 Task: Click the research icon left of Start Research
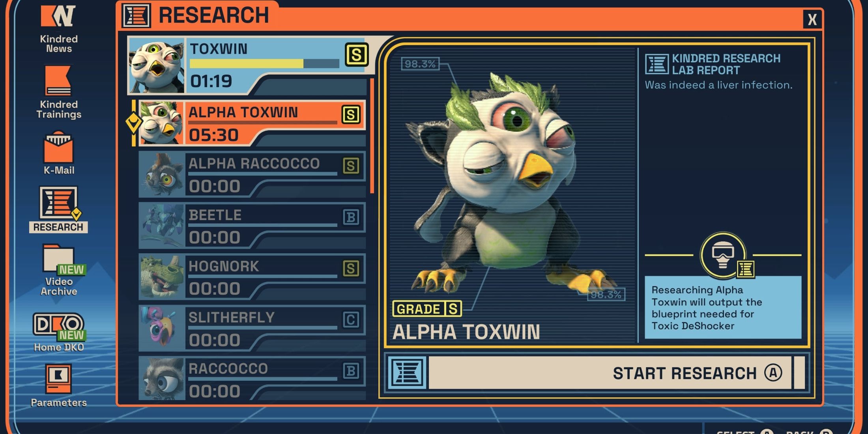point(407,372)
